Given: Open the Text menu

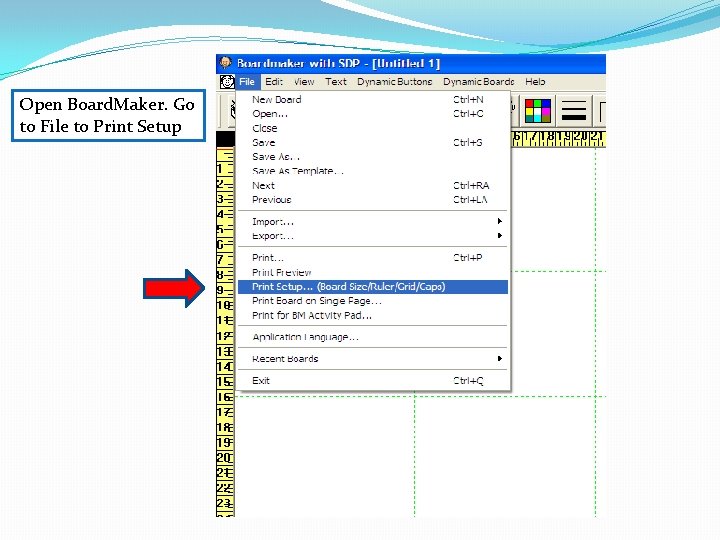Looking at the screenshot, I should pyautogui.click(x=336, y=82).
